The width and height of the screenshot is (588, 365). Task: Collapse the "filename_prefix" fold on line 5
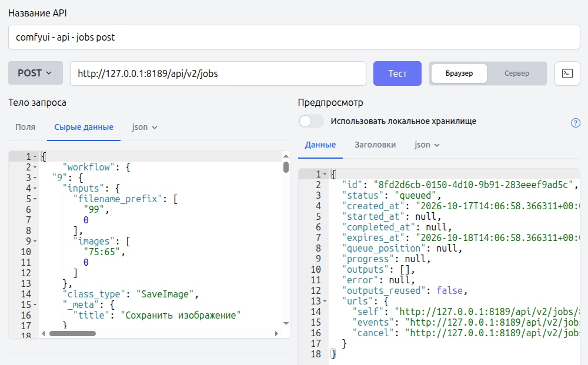tap(35, 199)
